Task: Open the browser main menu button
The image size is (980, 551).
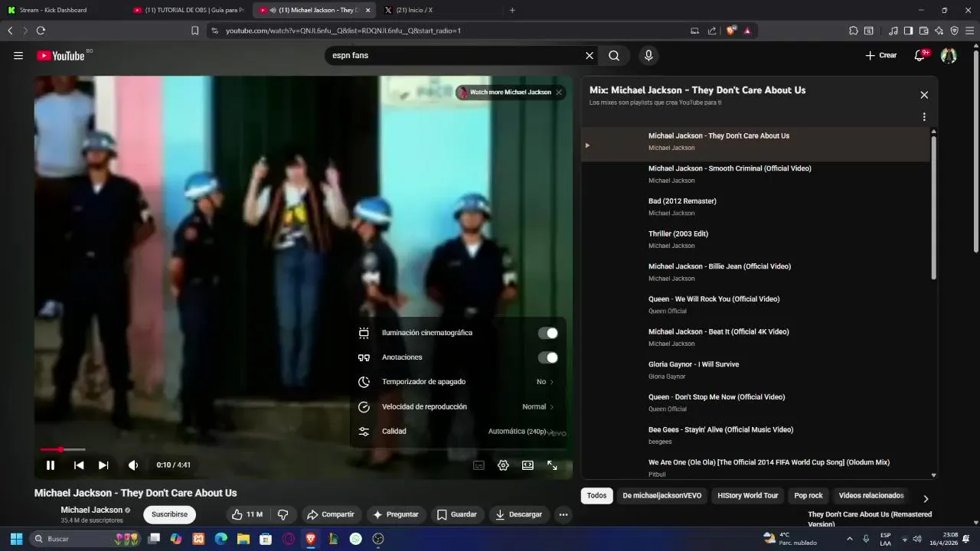Action: 970,31
